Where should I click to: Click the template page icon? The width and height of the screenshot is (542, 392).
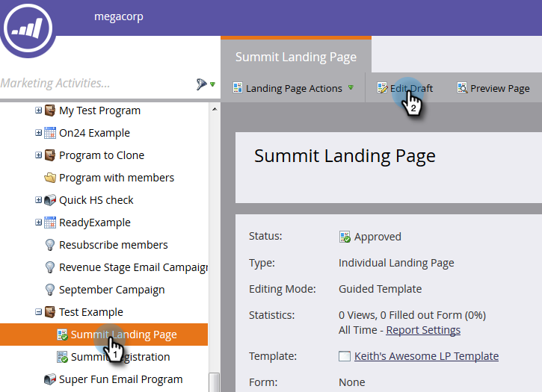[x=345, y=356]
